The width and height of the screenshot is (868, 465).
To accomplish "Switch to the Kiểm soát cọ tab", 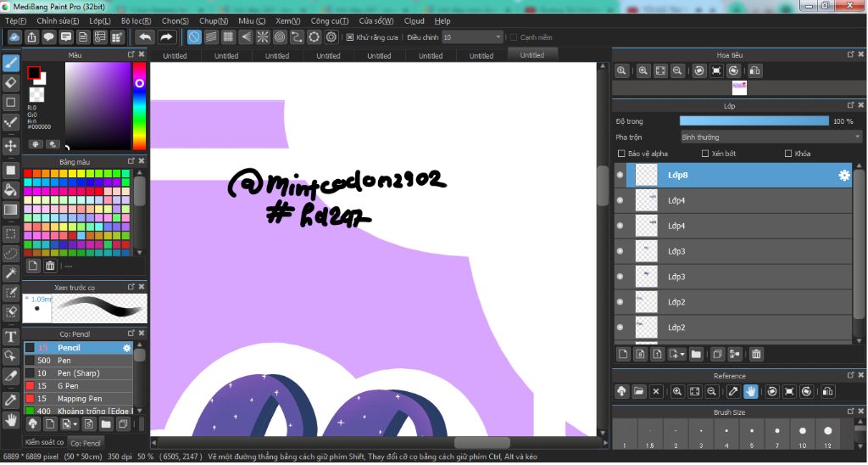I will 44,442.
